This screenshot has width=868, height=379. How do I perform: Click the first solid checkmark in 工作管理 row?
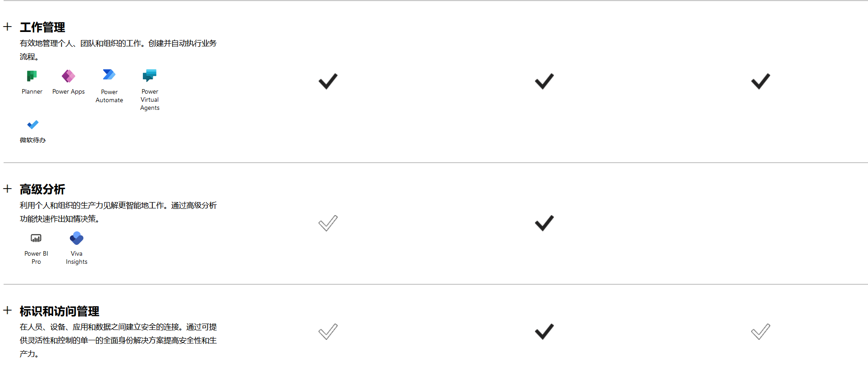(x=328, y=81)
